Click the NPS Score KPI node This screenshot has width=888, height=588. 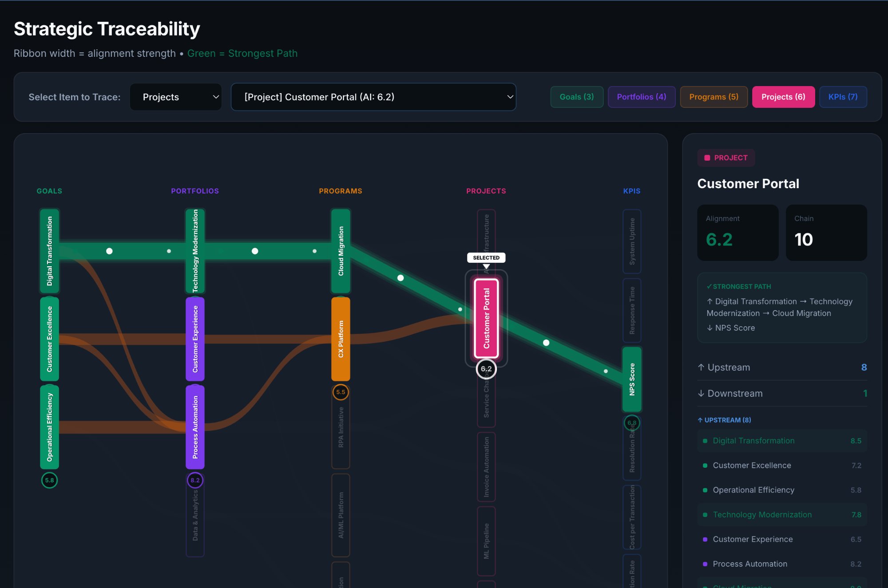click(632, 379)
